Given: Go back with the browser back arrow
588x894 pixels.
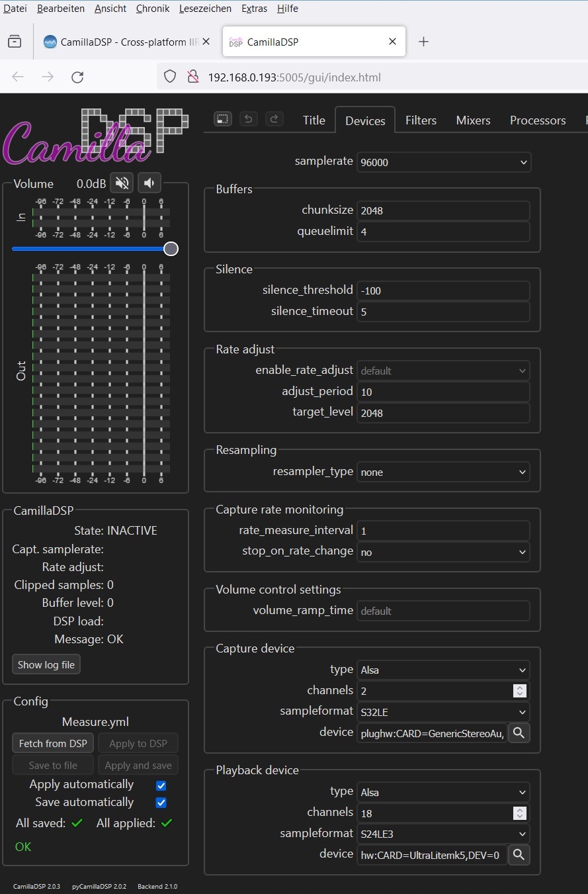Looking at the screenshot, I should point(18,77).
